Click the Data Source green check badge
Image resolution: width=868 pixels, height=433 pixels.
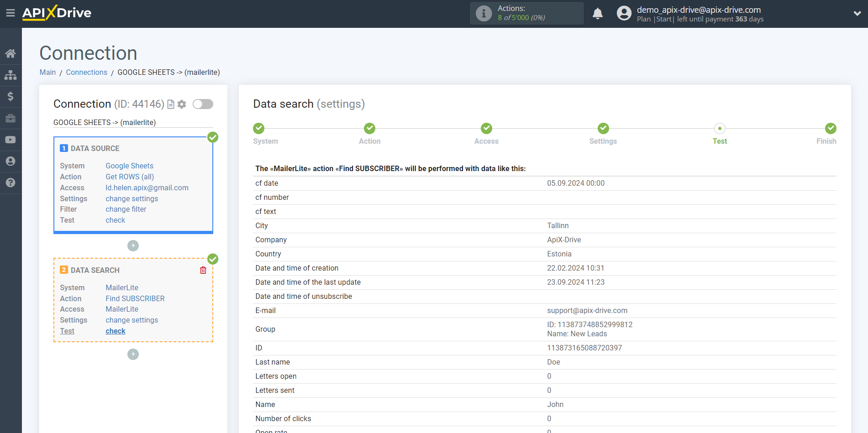pyautogui.click(x=213, y=137)
